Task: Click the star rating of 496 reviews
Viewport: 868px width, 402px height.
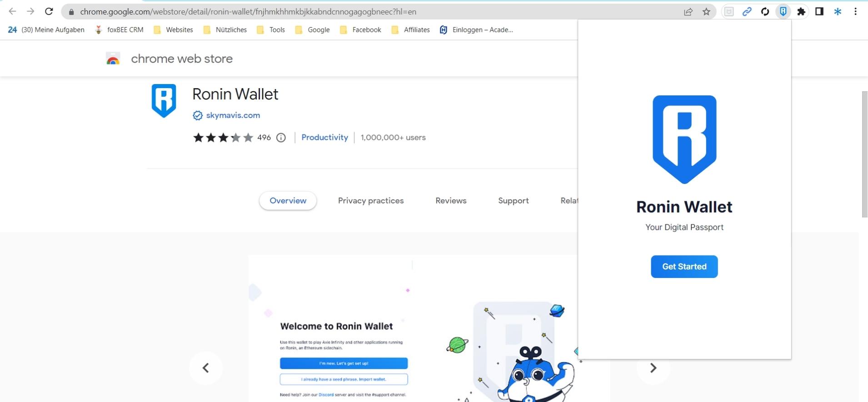Action: pyautogui.click(x=223, y=138)
